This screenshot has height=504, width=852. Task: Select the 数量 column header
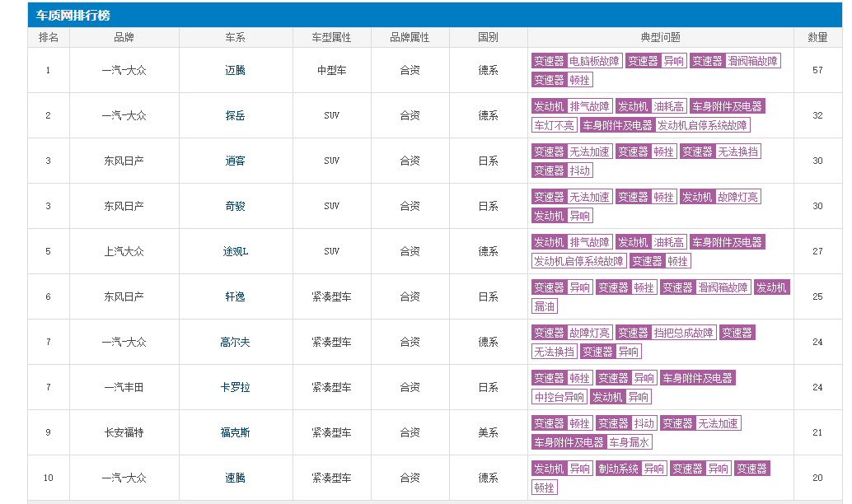(x=817, y=38)
